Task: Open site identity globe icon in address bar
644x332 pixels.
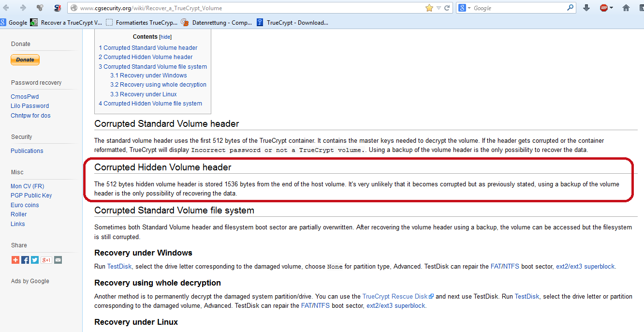Action: (73, 8)
